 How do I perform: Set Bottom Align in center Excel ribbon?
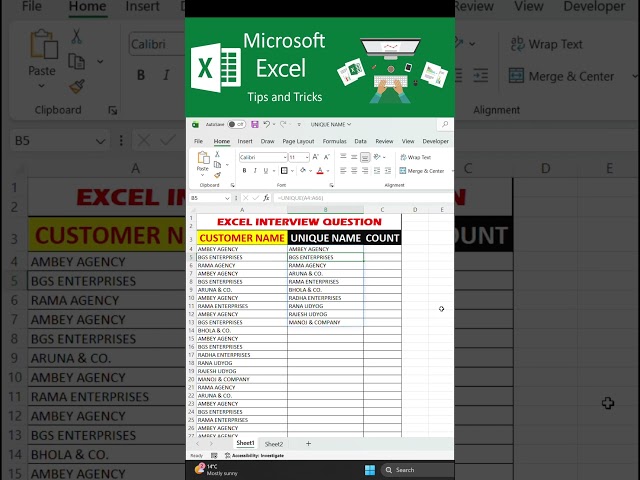(365, 157)
